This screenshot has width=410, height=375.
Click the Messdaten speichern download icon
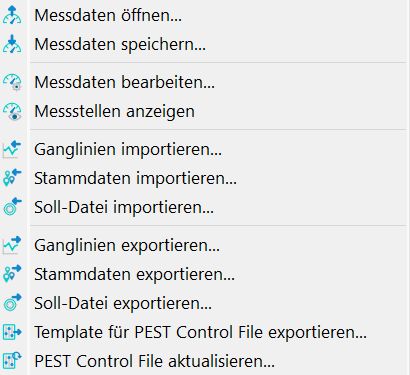(12, 44)
